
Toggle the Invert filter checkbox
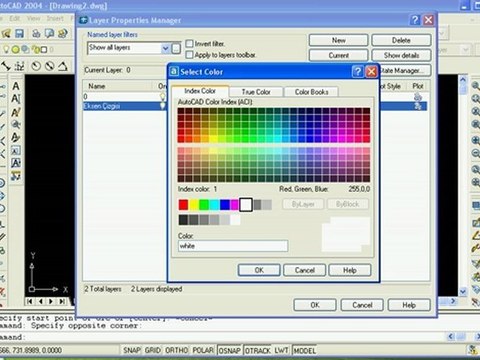[x=189, y=44]
